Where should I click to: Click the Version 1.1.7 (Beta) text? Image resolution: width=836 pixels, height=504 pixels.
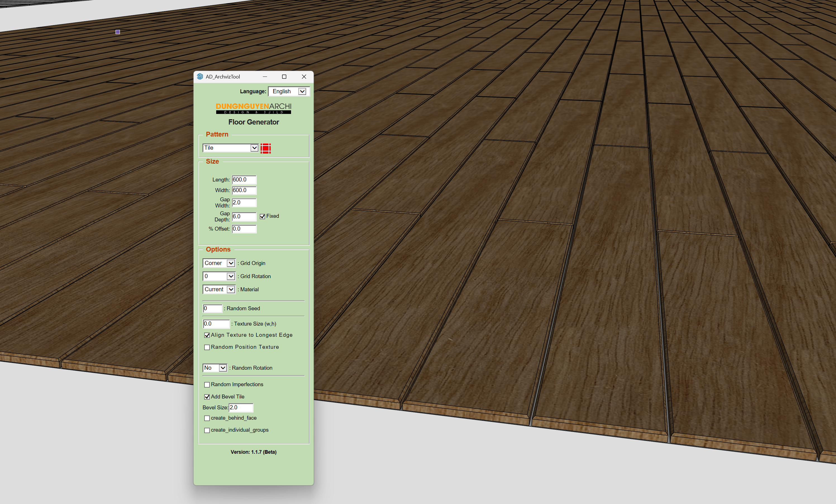coord(253,452)
